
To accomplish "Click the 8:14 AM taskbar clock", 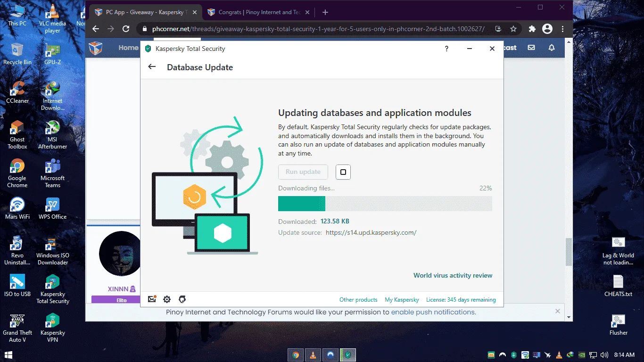I will [623, 355].
